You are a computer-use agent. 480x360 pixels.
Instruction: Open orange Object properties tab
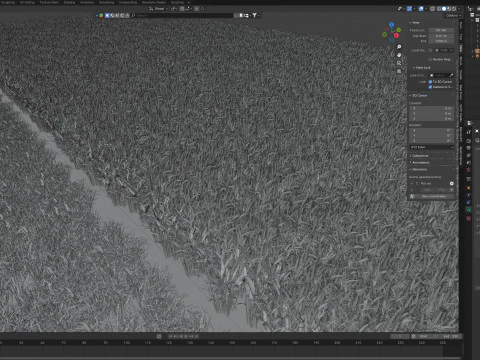[x=469, y=188]
